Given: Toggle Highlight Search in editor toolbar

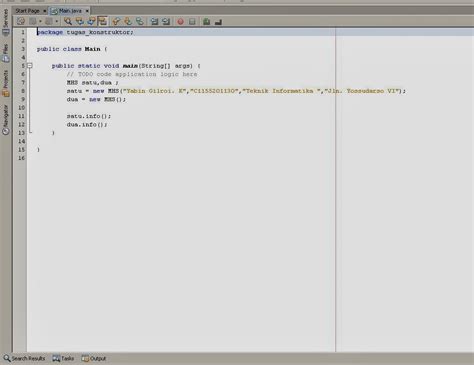Looking at the screenshot, I should click(103, 22).
